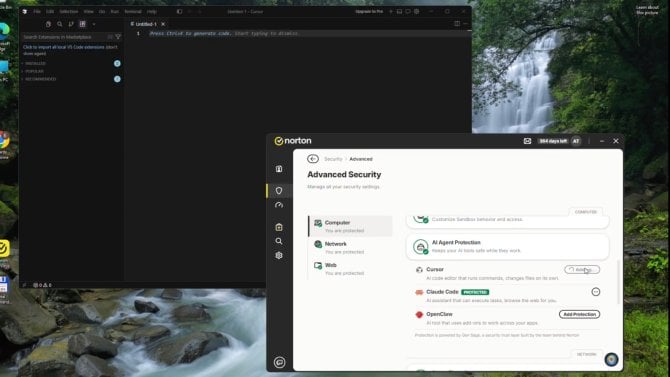The width and height of the screenshot is (670, 377).
Task: Clear extensions search results icon
Action: pyautogui.click(x=110, y=37)
